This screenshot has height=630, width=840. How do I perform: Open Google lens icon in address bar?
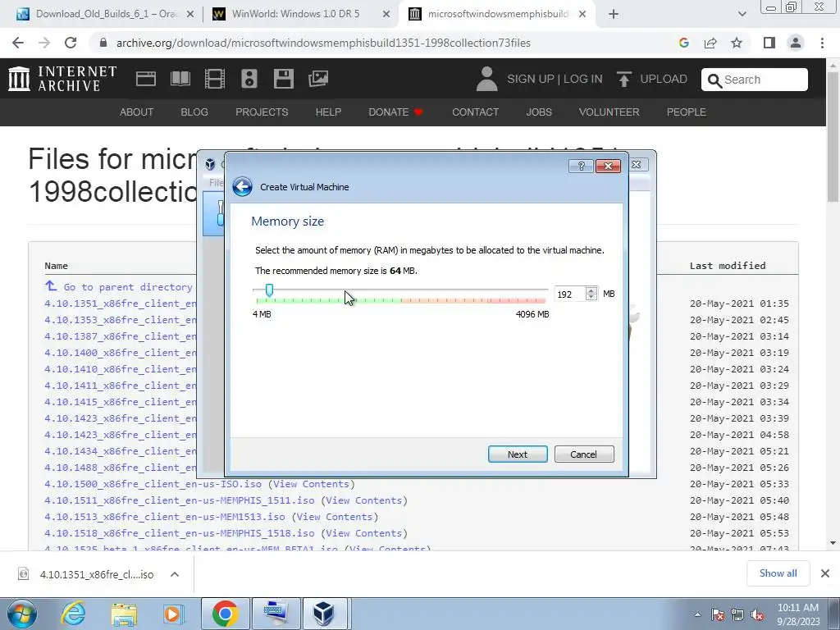tap(683, 43)
